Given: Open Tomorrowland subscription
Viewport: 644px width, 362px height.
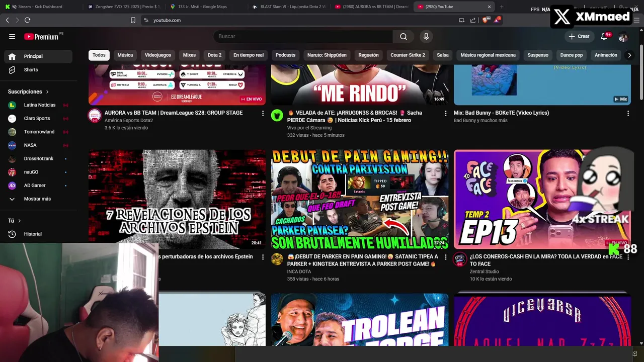Looking at the screenshot, I should click(38, 132).
